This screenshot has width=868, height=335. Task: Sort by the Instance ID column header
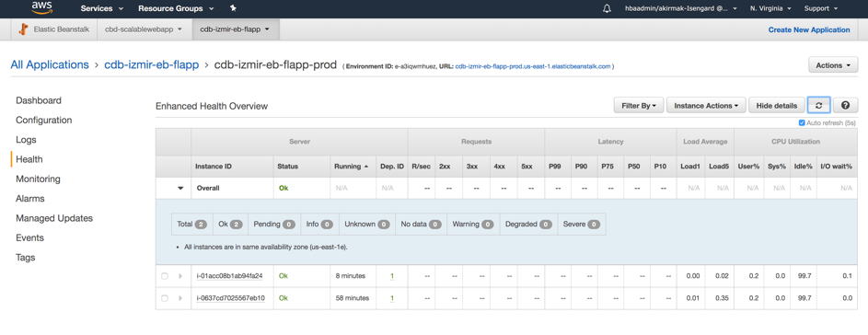(233, 166)
